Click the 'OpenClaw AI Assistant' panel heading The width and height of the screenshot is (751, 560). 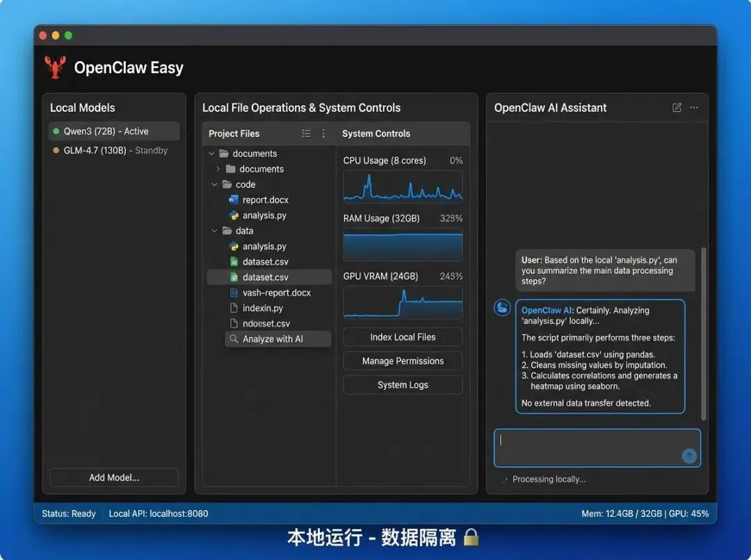point(550,108)
